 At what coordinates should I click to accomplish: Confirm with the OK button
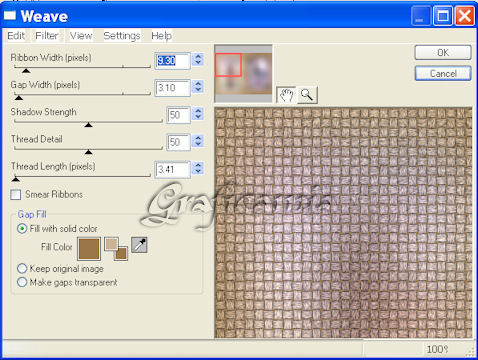(x=443, y=53)
